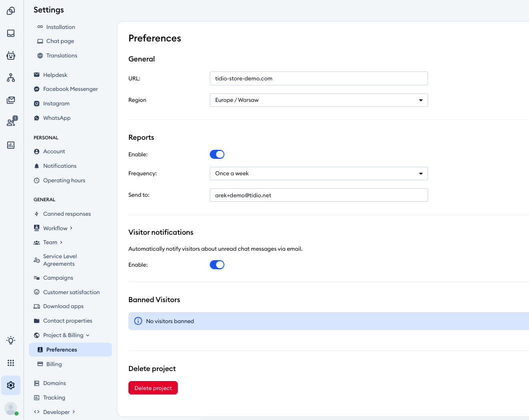Click the Tidio logo at top left
The image size is (529, 420).
tap(10, 10)
